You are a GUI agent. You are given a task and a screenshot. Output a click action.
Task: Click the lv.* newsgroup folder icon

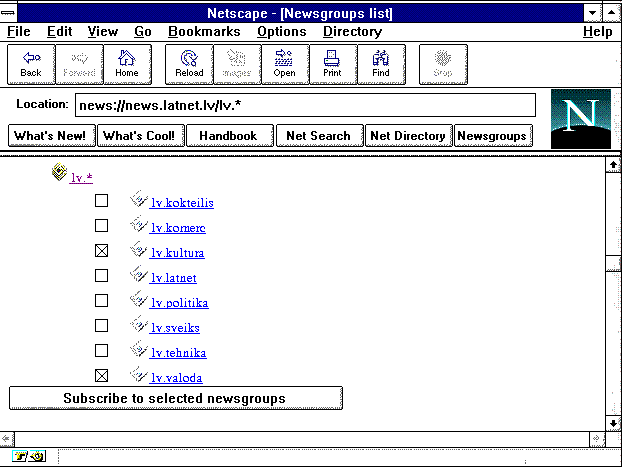(60, 172)
